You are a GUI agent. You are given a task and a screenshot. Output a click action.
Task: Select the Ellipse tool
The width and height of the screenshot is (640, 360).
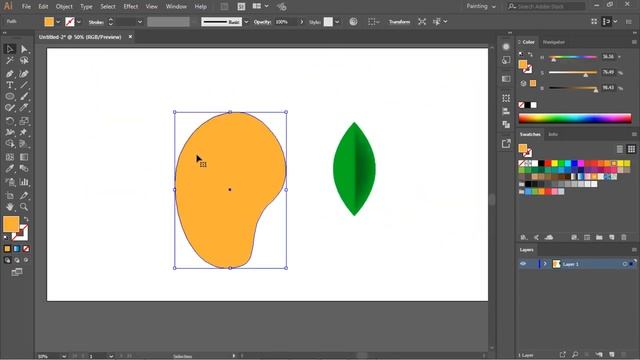(10, 97)
